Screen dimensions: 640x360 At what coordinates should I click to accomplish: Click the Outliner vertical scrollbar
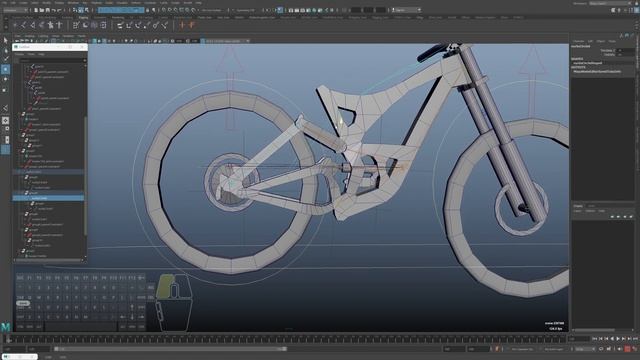[85, 176]
